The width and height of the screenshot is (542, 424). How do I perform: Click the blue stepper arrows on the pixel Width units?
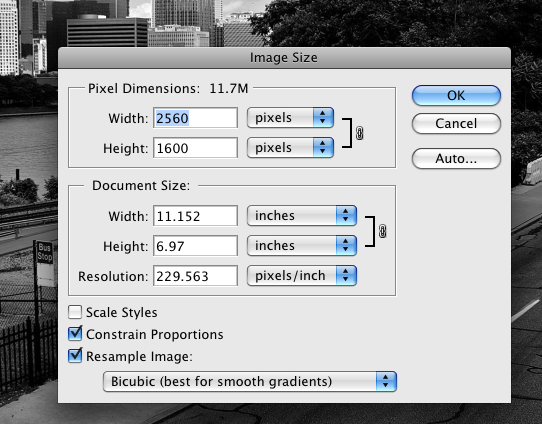pyautogui.click(x=323, y=117)
